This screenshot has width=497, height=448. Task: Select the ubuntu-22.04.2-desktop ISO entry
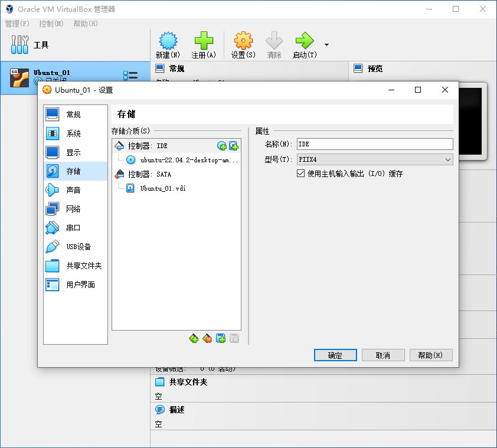pyautogui.click(x=176, y=160)
